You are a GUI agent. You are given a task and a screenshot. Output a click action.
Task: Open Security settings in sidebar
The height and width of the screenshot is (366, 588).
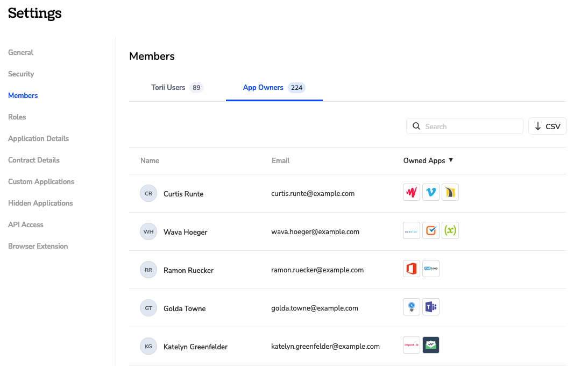pos(21,74)
